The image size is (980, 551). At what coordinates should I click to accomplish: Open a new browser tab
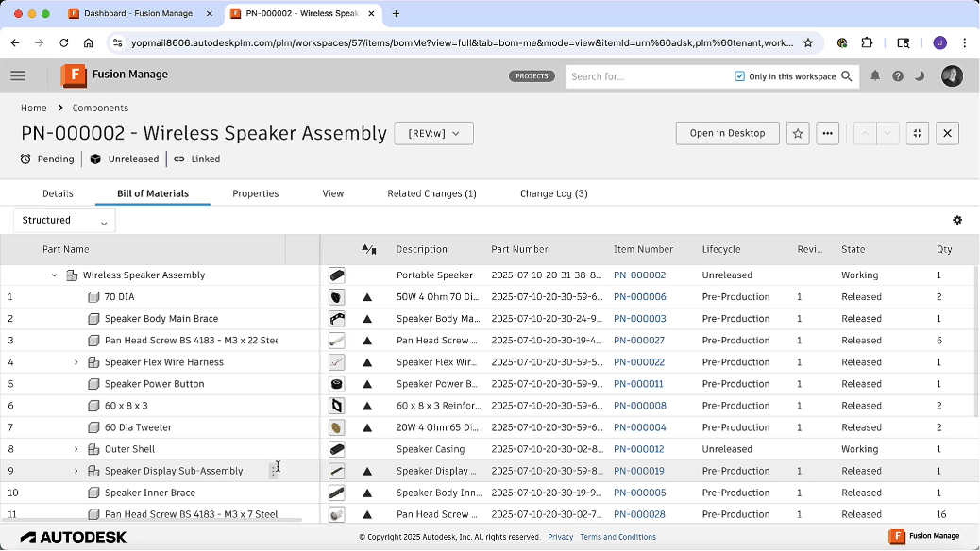396,14
